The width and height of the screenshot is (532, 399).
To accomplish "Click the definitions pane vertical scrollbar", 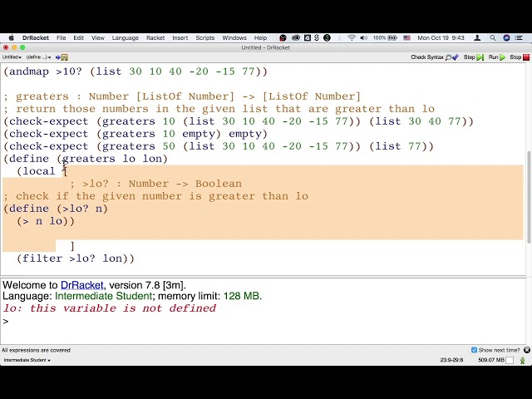I will pos(529,197).
